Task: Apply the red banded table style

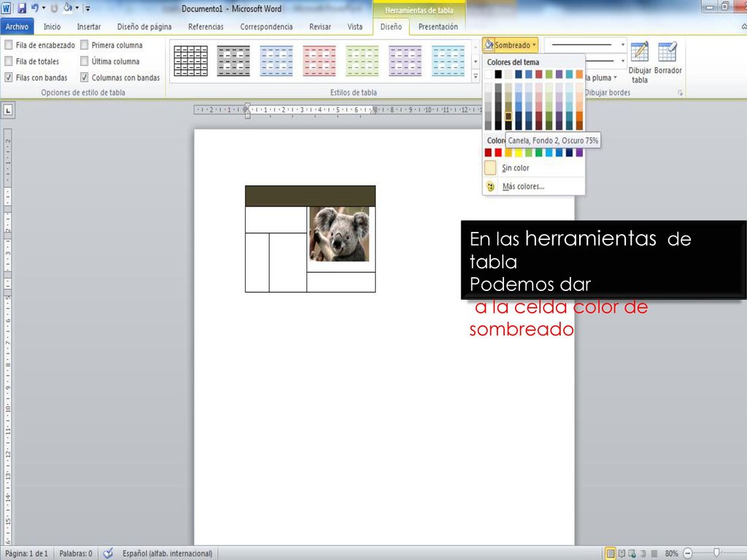Action: tap(320, 61)
